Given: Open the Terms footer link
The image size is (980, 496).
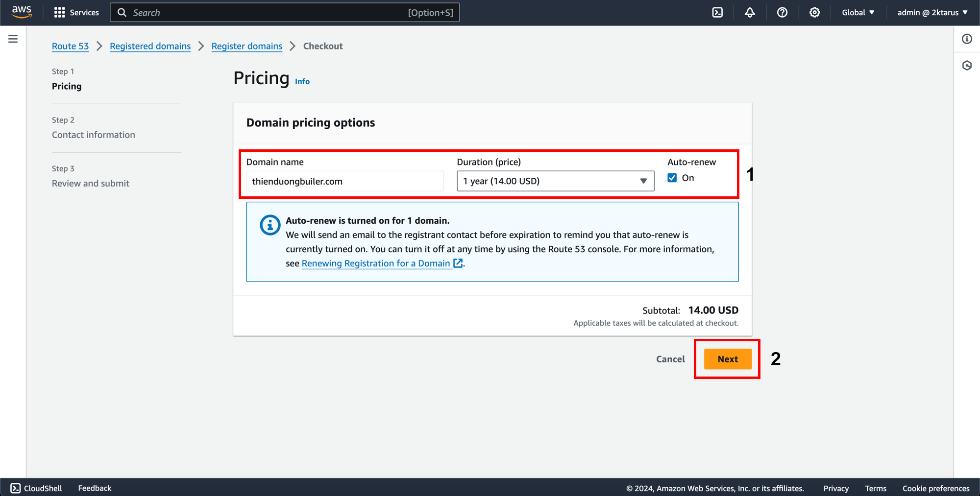Looking at the screenshot, I should (876, 488).
